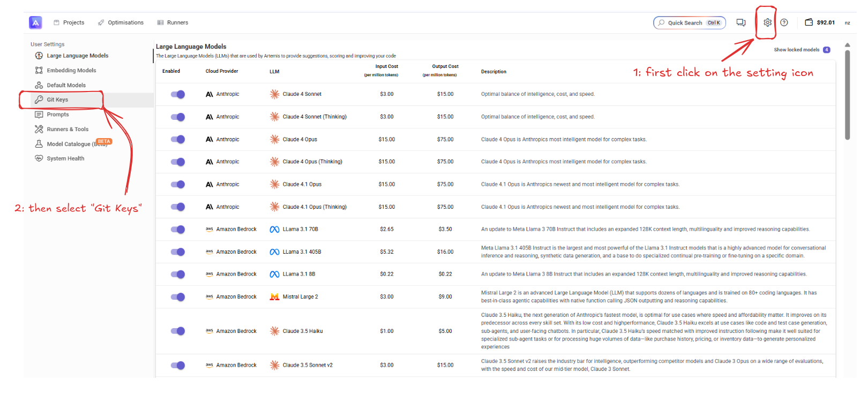Open the chat feedback icon
The image size is (868, 395).
(x=741, y=22)
